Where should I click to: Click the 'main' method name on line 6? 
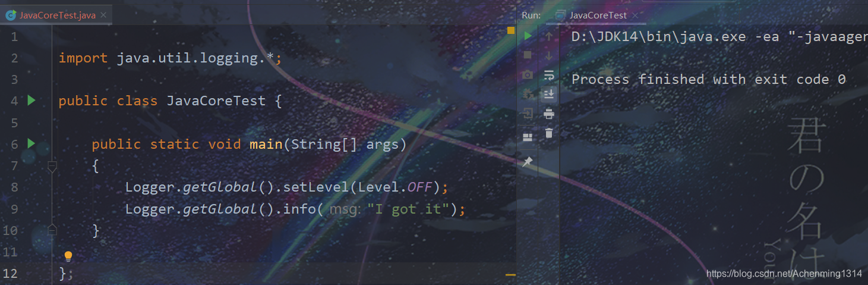pos(266,144)
